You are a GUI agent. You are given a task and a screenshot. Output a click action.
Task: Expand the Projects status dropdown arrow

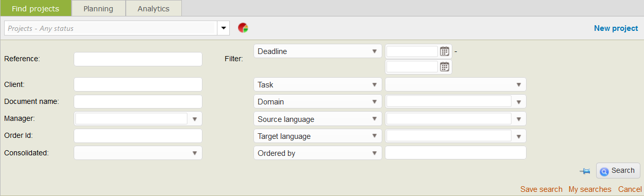tap(224, 28)
